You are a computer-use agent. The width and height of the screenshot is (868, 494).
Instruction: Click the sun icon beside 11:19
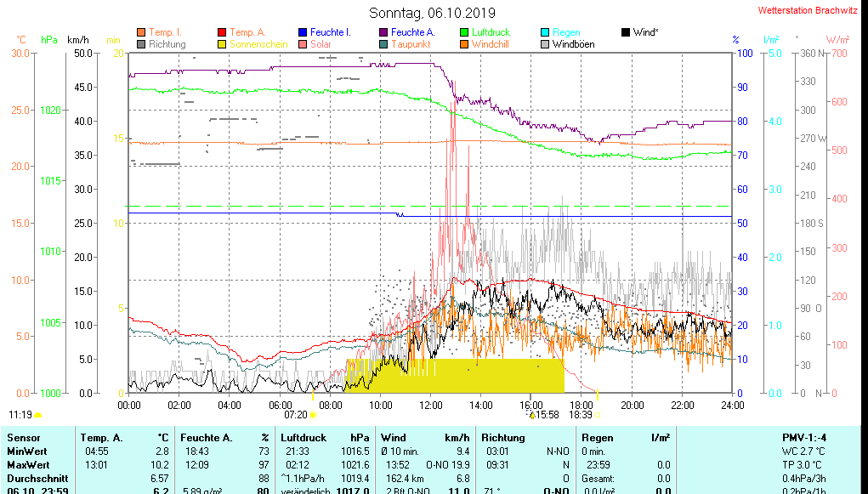[x=37, y=415]
